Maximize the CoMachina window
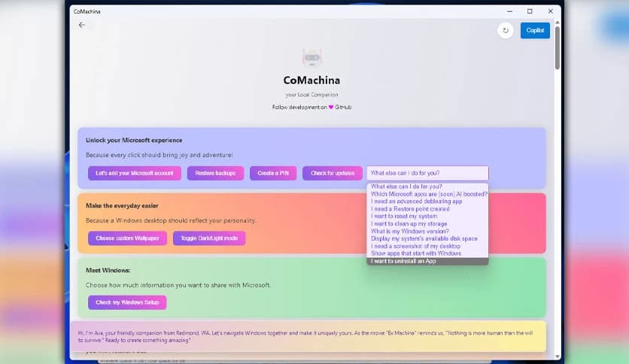The height and width of the screenshot is (364, 629). click(530, 11)
